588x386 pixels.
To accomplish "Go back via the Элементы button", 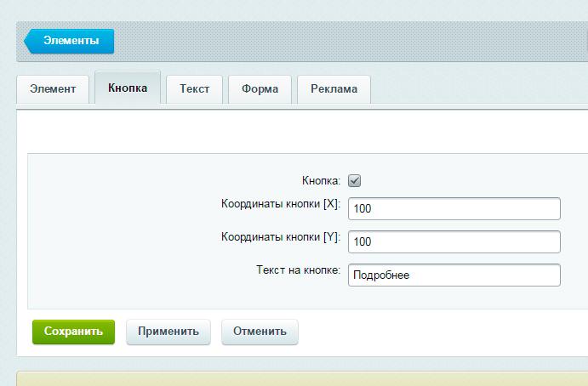I will coord(71,41).
